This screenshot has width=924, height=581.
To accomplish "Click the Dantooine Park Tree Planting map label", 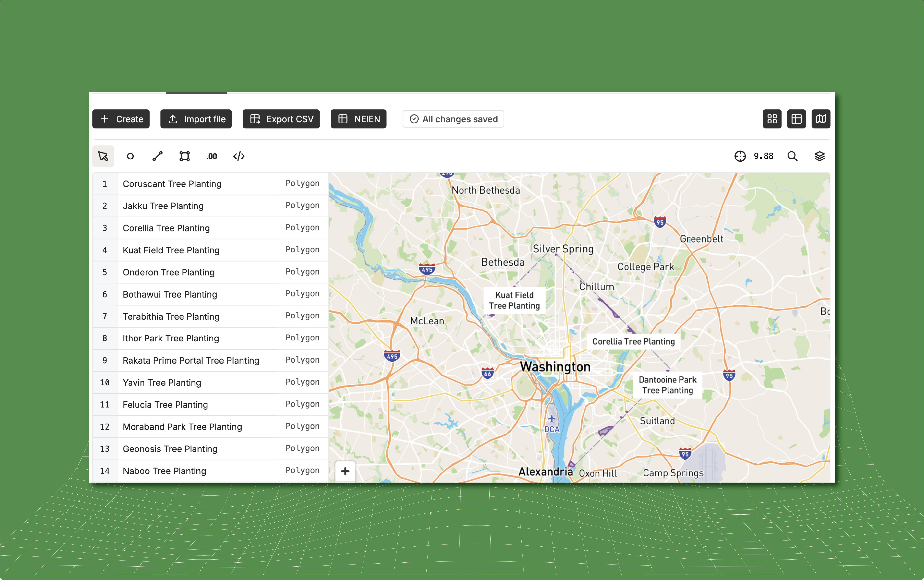I will click(x=668, y=385).
